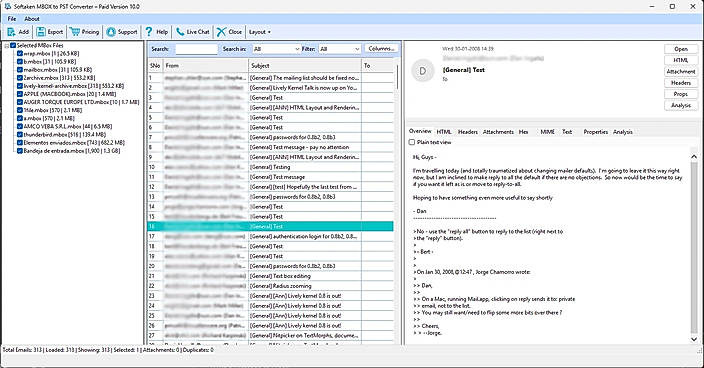
Task: Open the File menu
Action: pyautogui.click(x=12, y=19)
